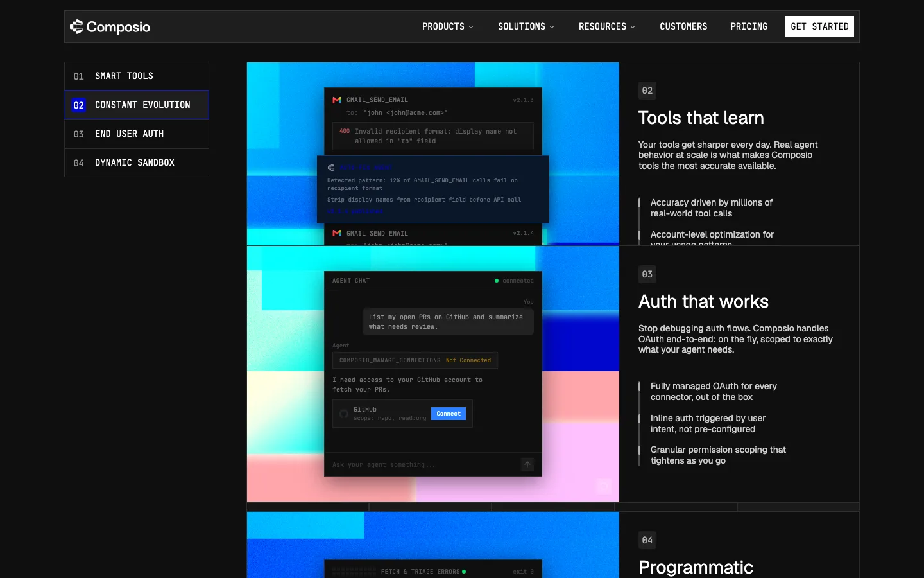Click the 03 number badge above Auth that works
Screen dimensions: 924x578
(647, 274)
